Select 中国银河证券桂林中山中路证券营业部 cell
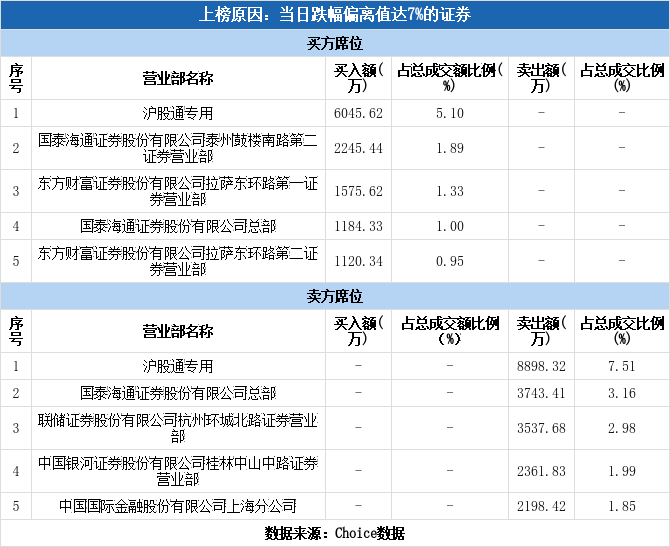Image resolution: width=670 pixels, height=547 pixels. click(178, 471)
